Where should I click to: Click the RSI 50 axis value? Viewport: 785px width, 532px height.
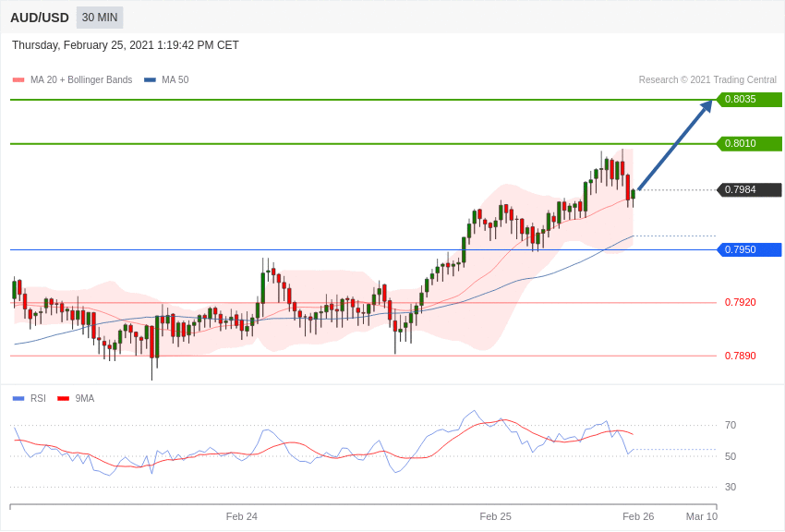coord(731,456)
